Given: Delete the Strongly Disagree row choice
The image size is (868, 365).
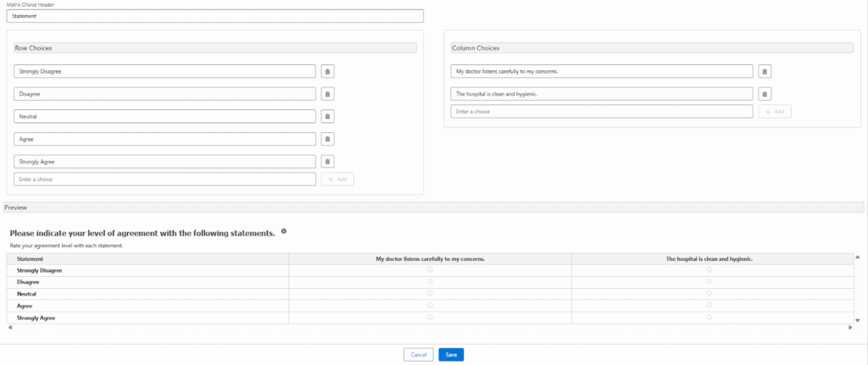Looking at the screenshot, I should [x=328, y=71].
